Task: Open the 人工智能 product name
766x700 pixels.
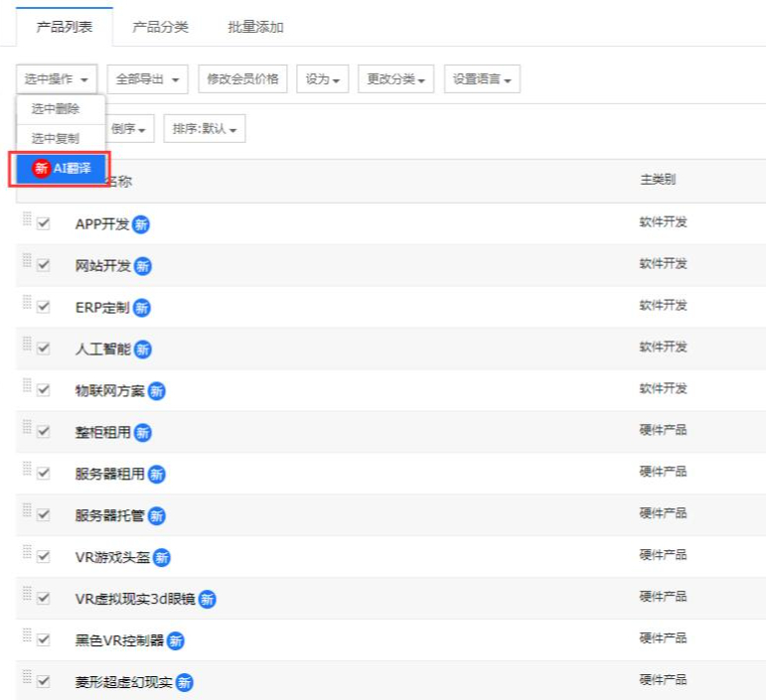Action: click(x=103, y=350)
